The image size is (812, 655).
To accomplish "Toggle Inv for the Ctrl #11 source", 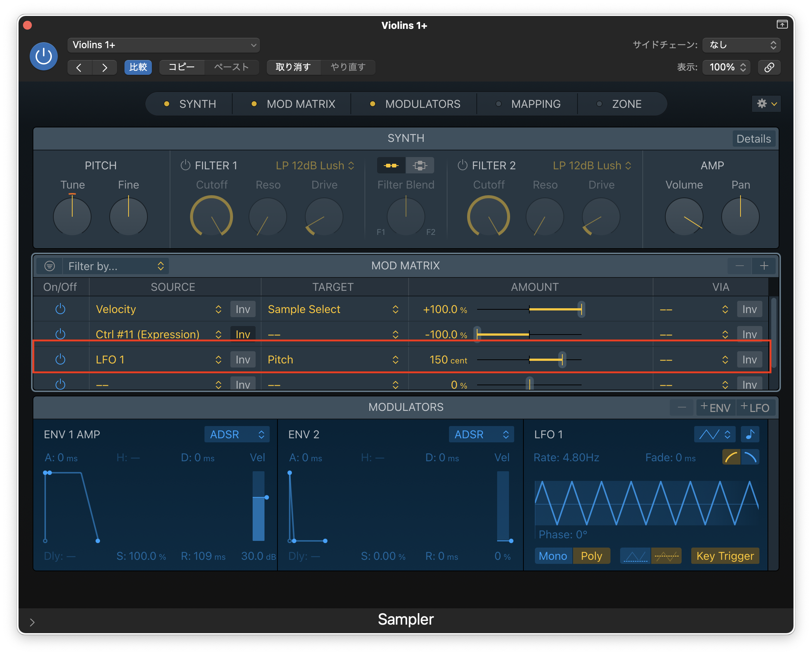I will (x=243, y=334).
